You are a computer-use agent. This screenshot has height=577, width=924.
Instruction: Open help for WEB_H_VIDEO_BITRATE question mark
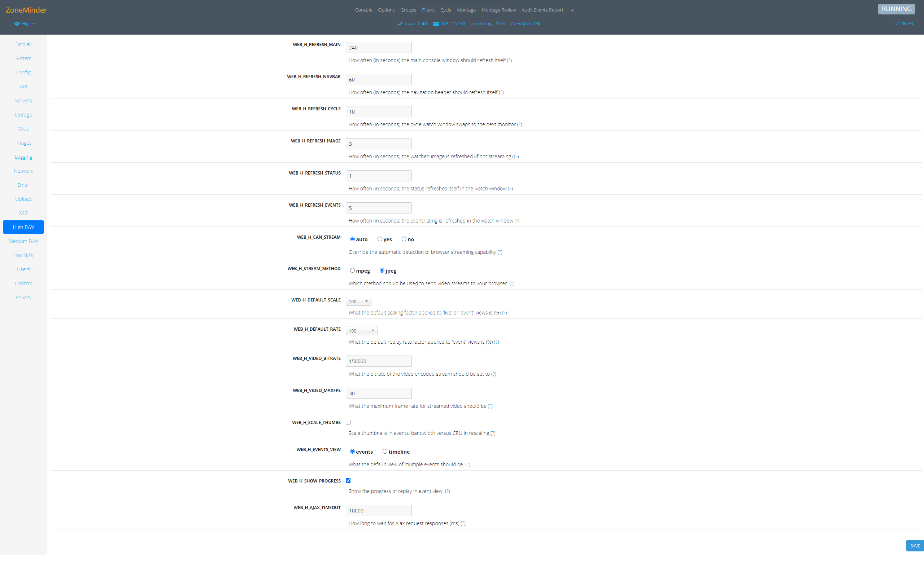[493, 374]
